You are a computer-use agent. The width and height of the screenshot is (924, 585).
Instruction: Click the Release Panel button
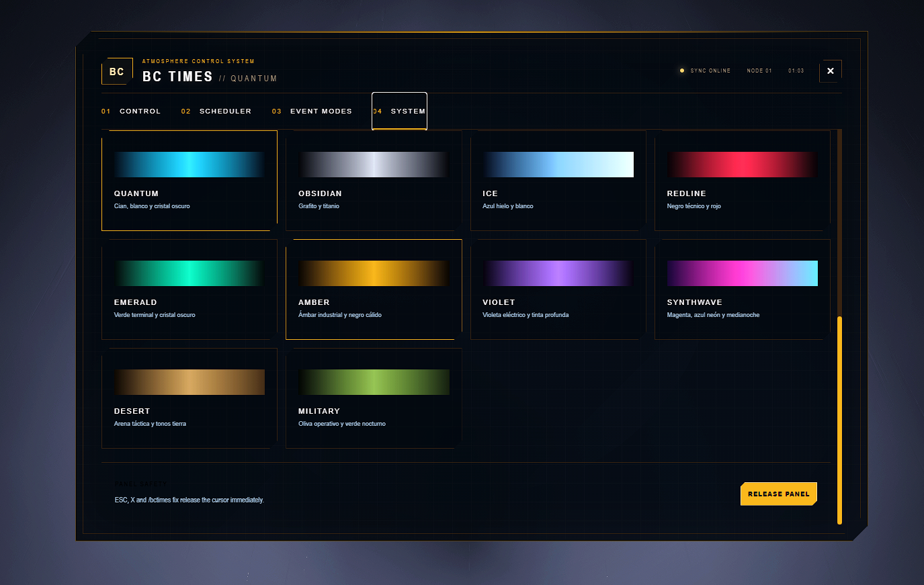779,494
